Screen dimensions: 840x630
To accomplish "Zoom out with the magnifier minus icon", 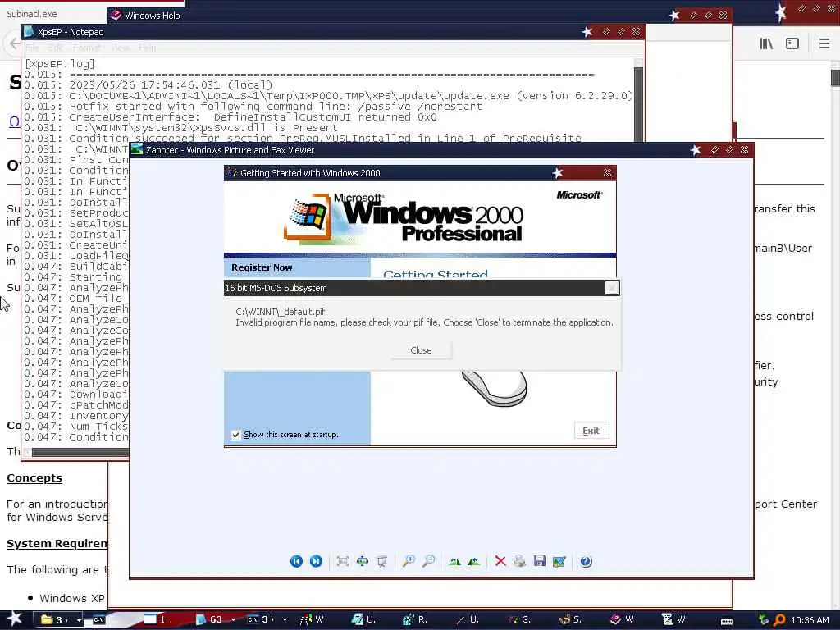I will click(x=428, y=561).
